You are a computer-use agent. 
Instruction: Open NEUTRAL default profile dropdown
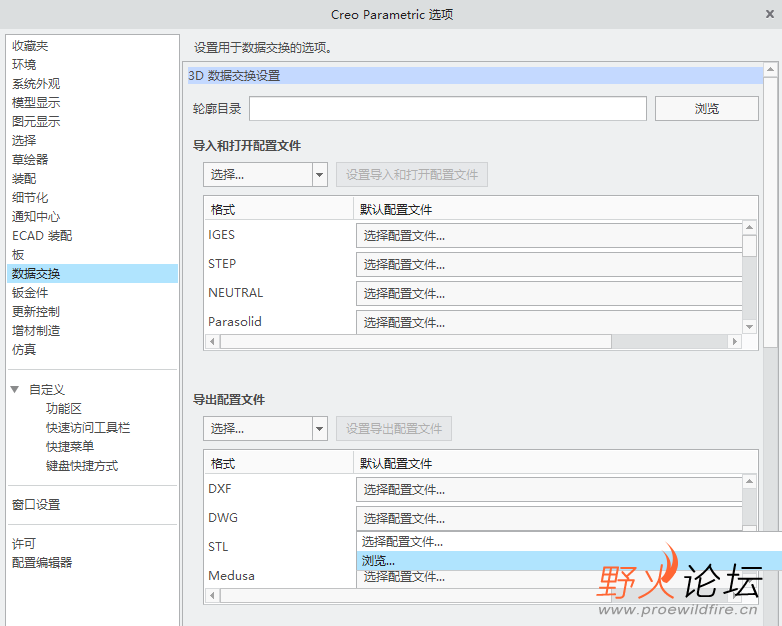click(x=549, y=293)
